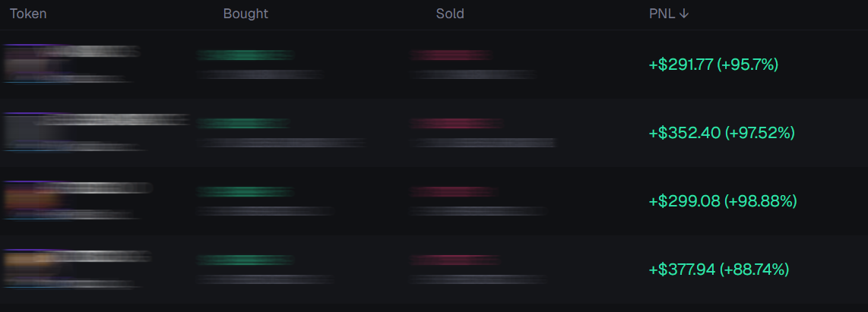The height and width of the screenshot is (312, 868).
Task: Select the +$299.08 (+98.88%) PNL value
Action: [x=722, y=201]
